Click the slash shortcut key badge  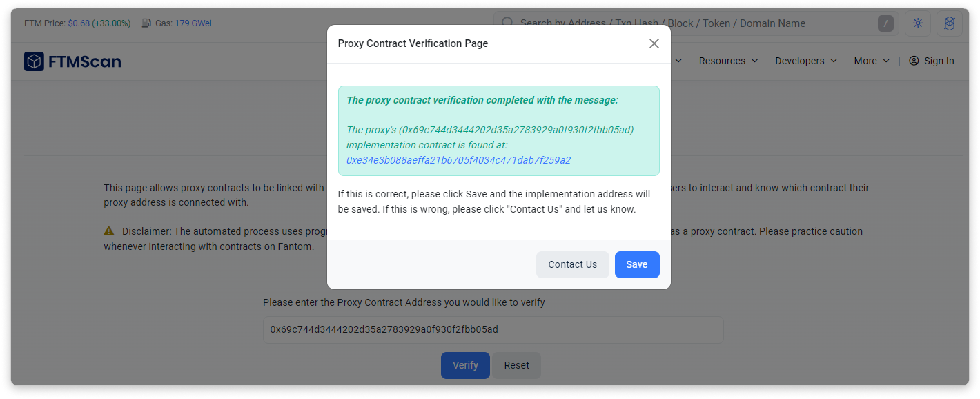click(885, 23)
